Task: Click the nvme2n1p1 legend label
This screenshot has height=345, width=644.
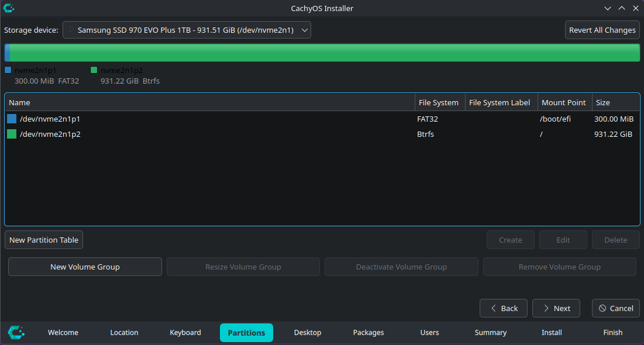Action: 36,70
